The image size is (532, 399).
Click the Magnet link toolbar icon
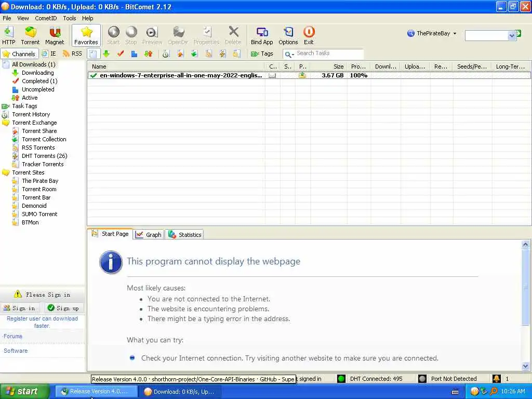(x=55, y=35)
